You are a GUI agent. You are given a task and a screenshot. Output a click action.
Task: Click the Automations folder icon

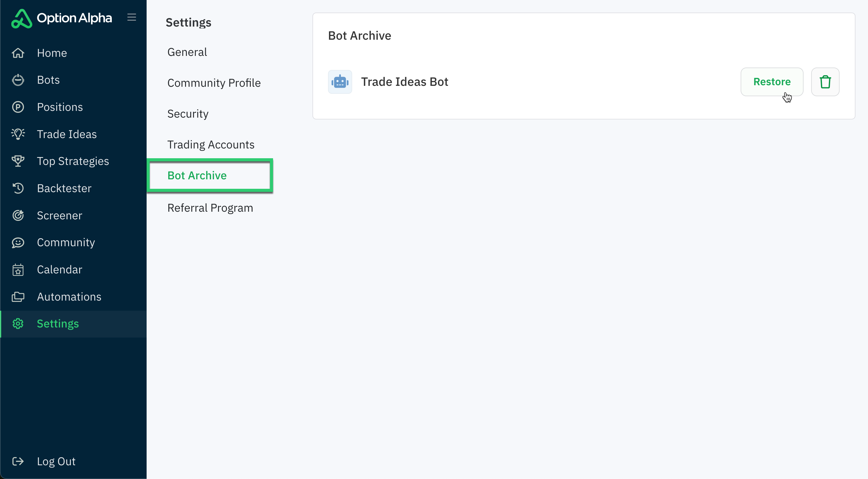point(18,297)
